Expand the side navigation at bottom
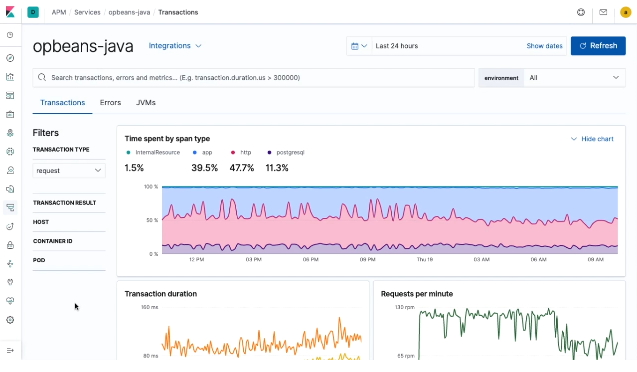637x372 pixels. click(10, 350)
